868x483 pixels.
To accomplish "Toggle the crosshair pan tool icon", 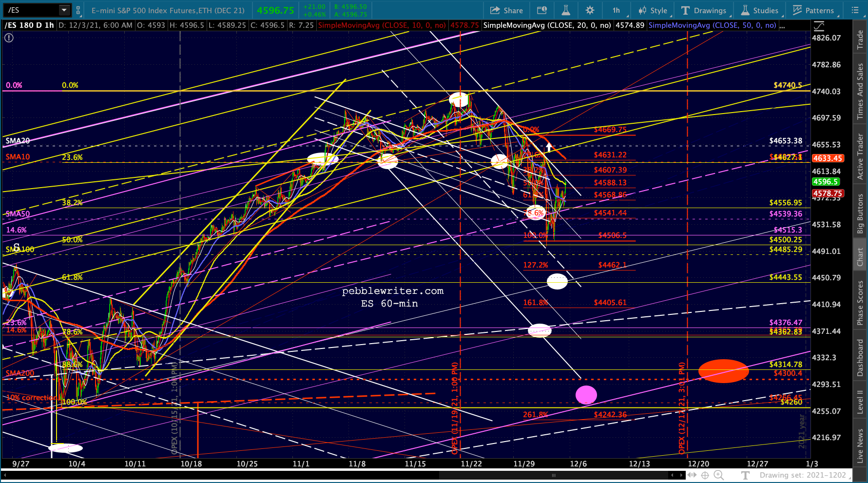I will pyautogui.click(x=705, y=475).
